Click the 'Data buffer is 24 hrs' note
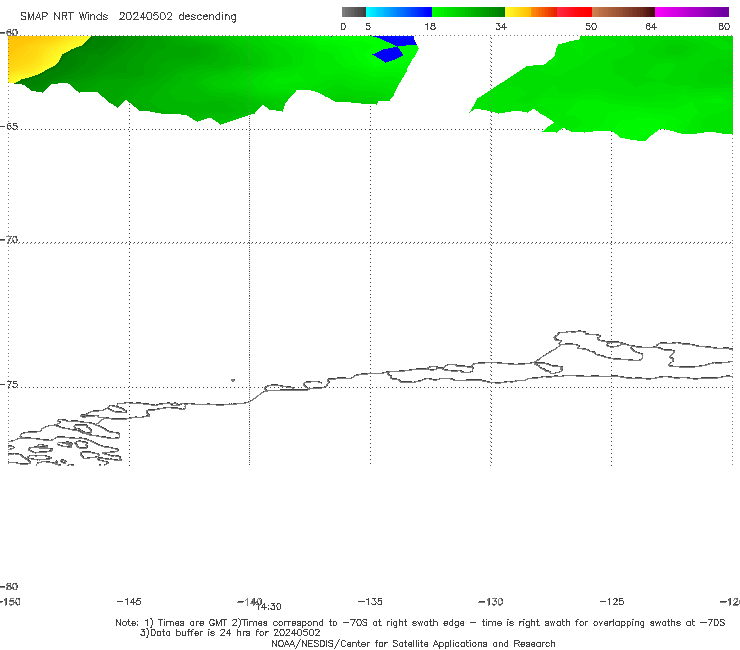This screenshot has height=650, width=740. (x=231, y=633)
